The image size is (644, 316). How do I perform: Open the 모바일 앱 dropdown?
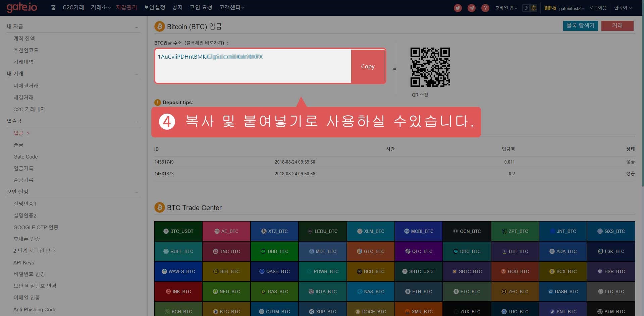click(x=506, y=8)
